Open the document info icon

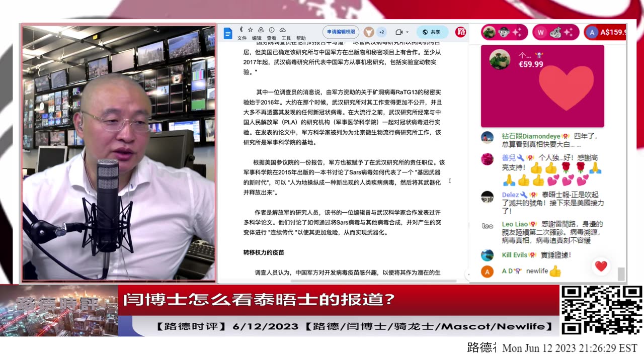272,30
